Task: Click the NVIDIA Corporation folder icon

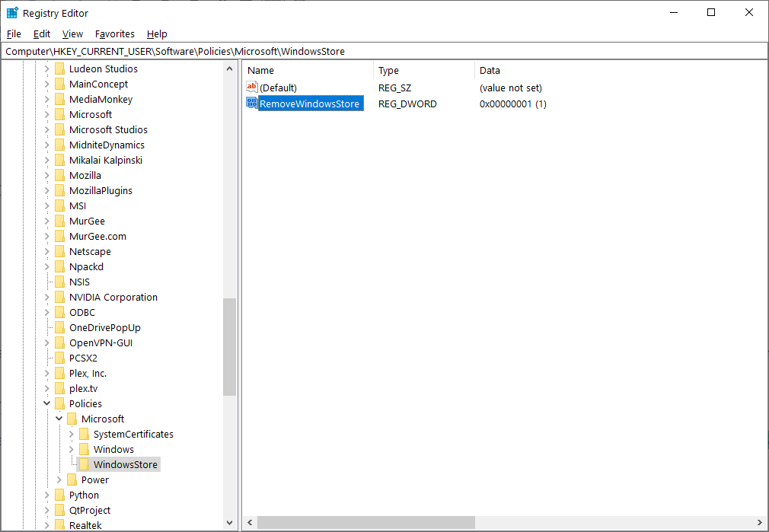Action: (x=59, y=297)
